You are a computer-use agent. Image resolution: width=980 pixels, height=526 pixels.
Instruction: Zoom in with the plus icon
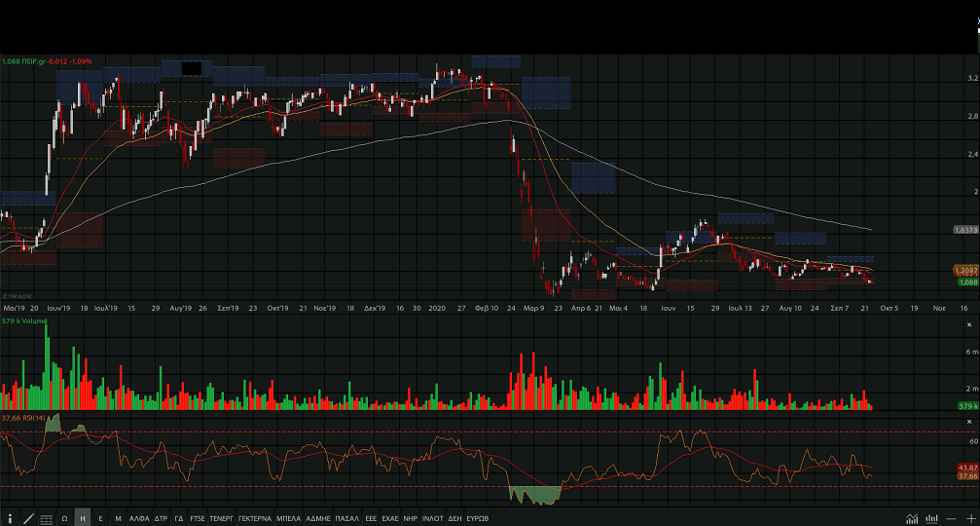[x=970, y=518]
